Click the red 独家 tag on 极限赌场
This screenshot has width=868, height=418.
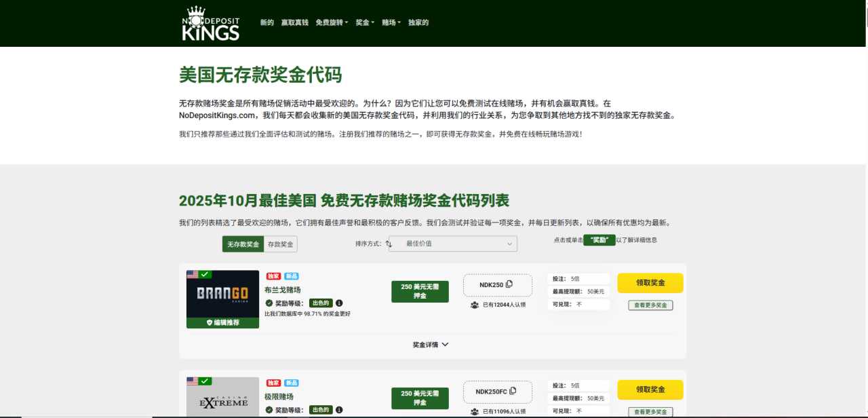click(273, 383)
